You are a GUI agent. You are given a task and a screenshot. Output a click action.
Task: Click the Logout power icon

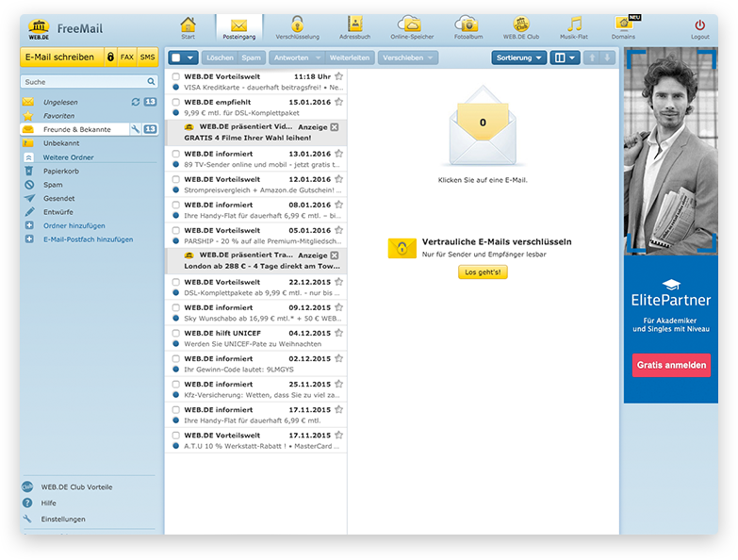click(x=700, y=25)
